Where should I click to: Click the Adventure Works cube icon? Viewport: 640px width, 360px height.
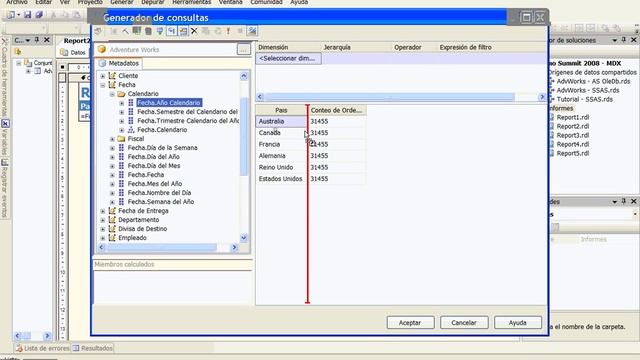(102, 49)
